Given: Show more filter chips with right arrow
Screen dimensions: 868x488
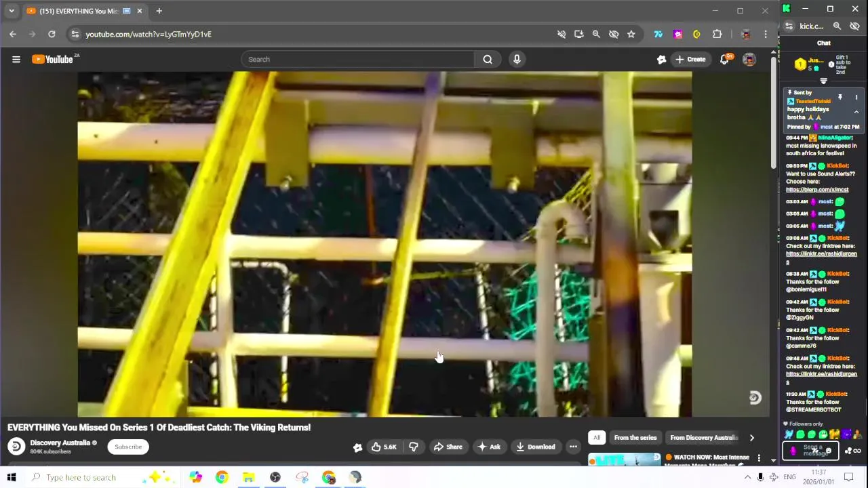Looking at the screenshot, I should 751,438.
